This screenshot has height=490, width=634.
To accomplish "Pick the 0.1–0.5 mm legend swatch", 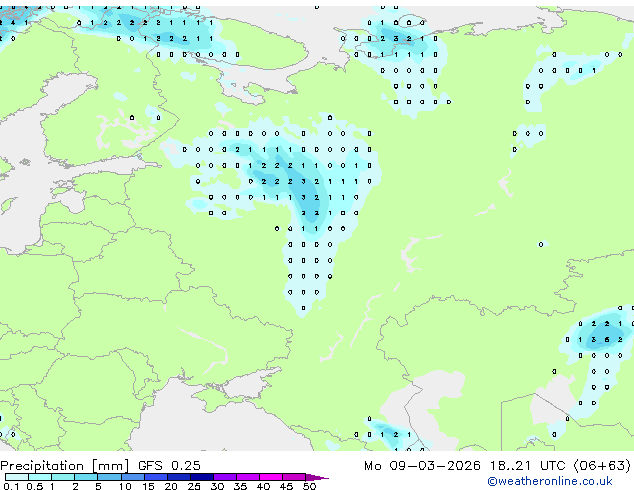I will pos(17,477).
